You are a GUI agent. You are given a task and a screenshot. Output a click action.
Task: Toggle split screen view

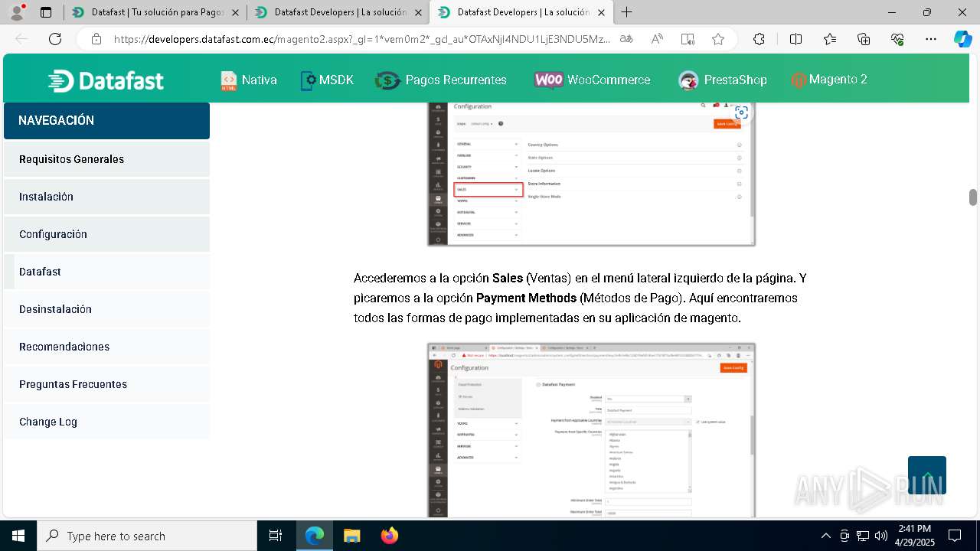[795, 39]
